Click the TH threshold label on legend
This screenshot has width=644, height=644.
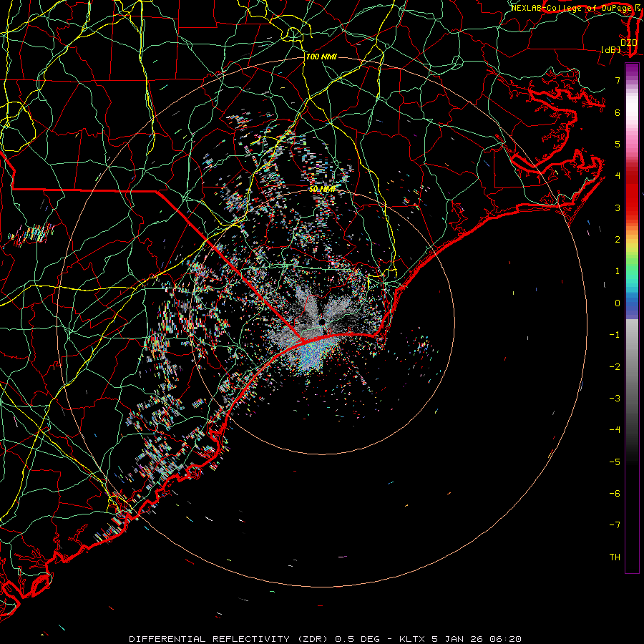pyautogui.click(x=615, y=557)
